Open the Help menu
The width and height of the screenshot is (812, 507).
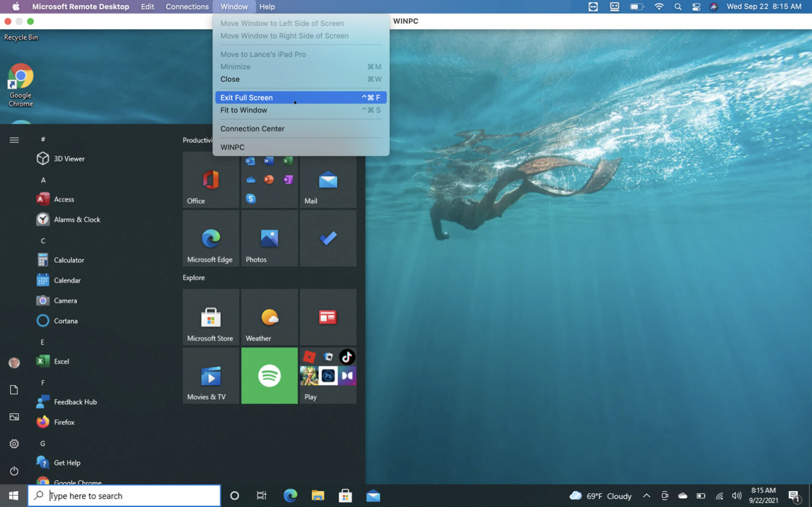click(267, 7)
